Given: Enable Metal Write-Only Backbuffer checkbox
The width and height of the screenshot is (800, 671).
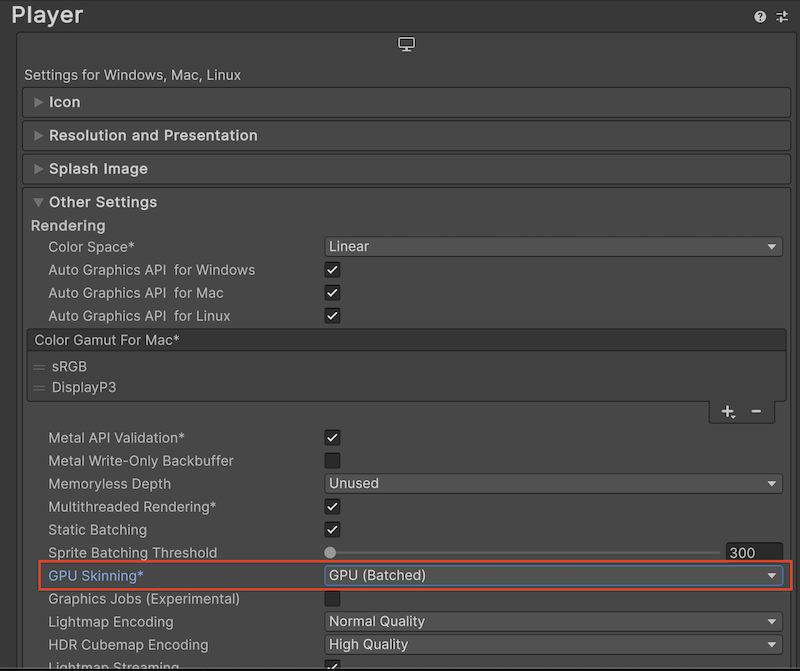Looking at the screenshot, I should (333, 461).
